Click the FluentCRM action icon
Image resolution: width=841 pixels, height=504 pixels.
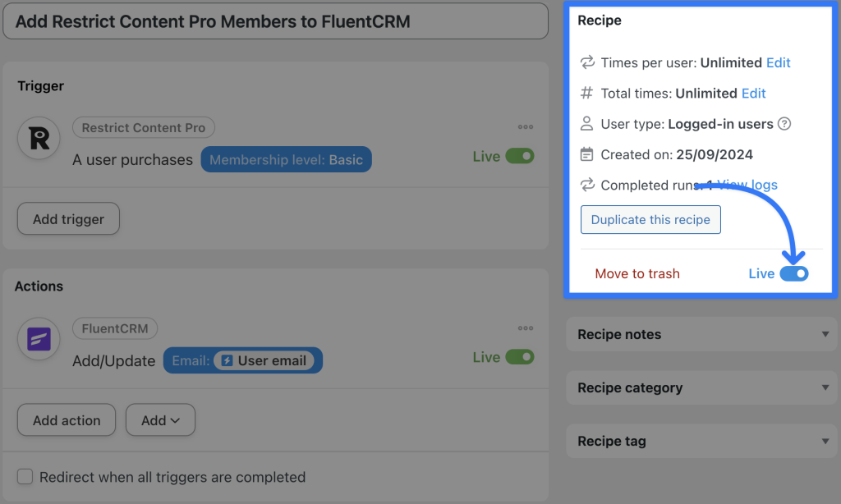click(x=39, y=339)
